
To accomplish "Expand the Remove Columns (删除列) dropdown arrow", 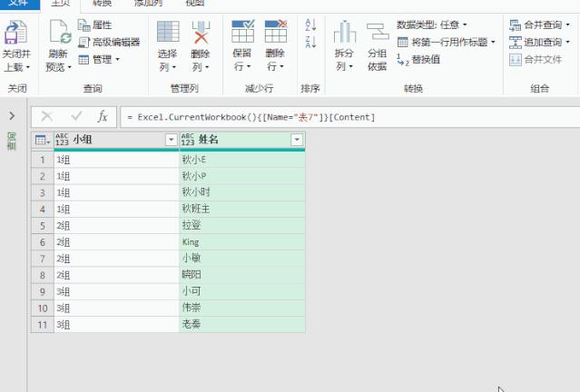I will point(207,68).
